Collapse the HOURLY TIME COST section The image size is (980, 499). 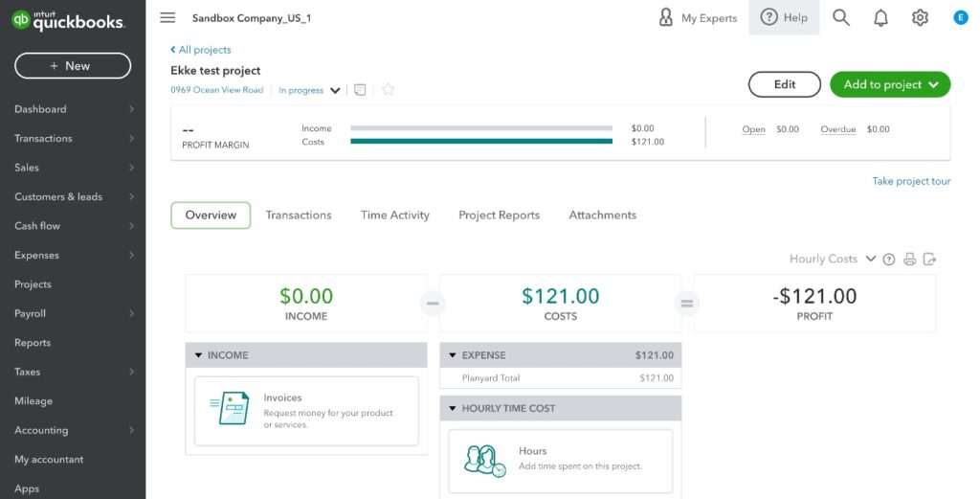point(453,408)
